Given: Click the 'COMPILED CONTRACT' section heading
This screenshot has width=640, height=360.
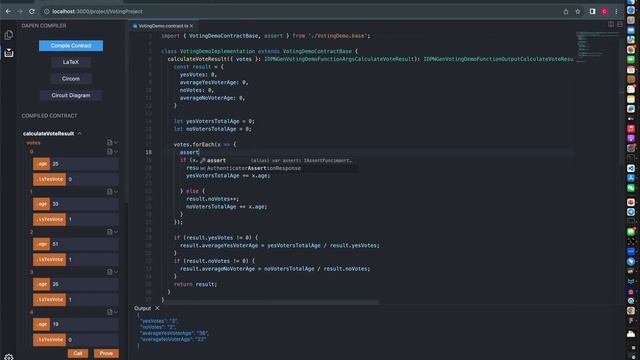Looking at the screenshot, I should 49,116.
